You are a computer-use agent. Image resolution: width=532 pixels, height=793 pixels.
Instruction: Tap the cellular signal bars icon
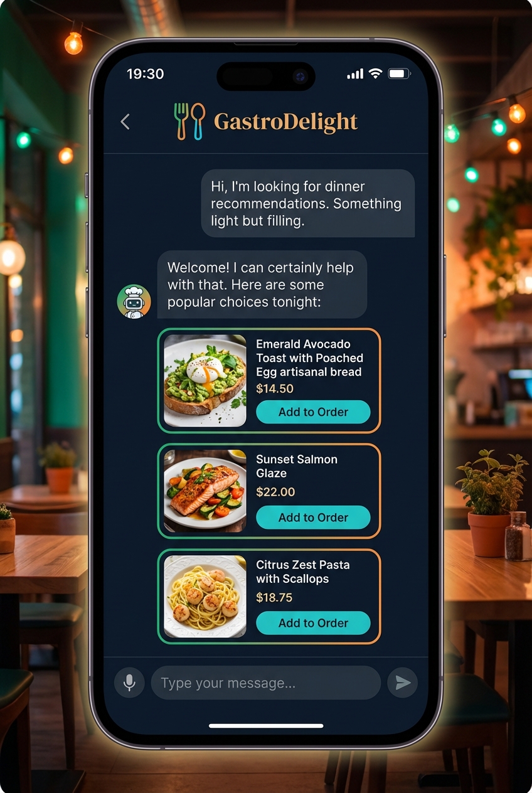[355, 74]
